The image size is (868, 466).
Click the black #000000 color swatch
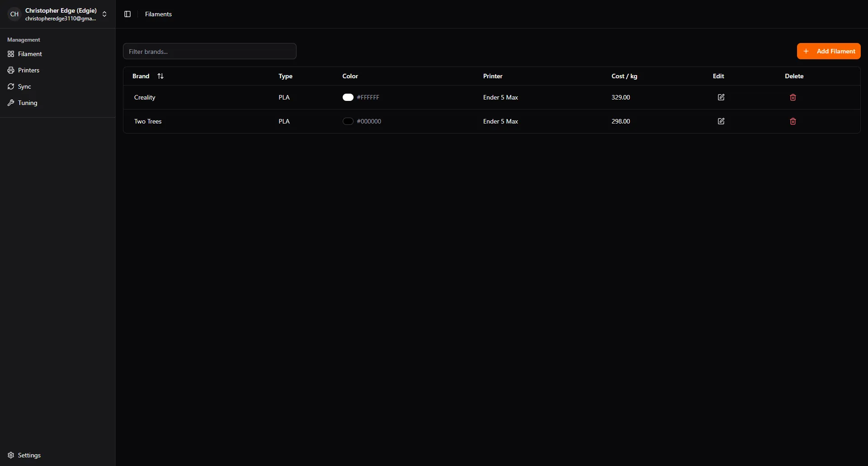(x=348, y=121)
